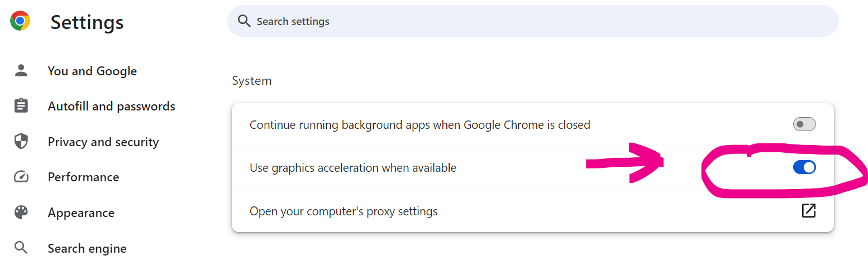The height and width of the screenshot is (270, 868).
Task: Click the speedometer icon for Performance
Action: tap(21, 177)
